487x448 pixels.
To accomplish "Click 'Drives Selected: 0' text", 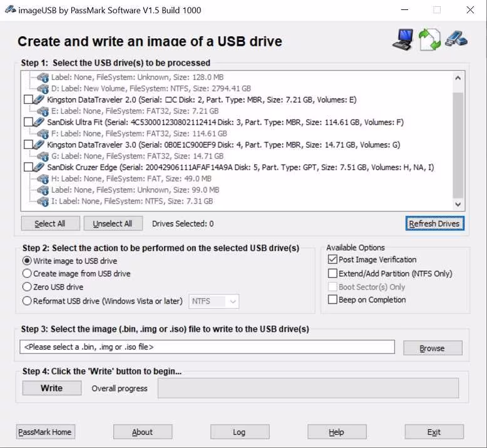I will (183, 224).
